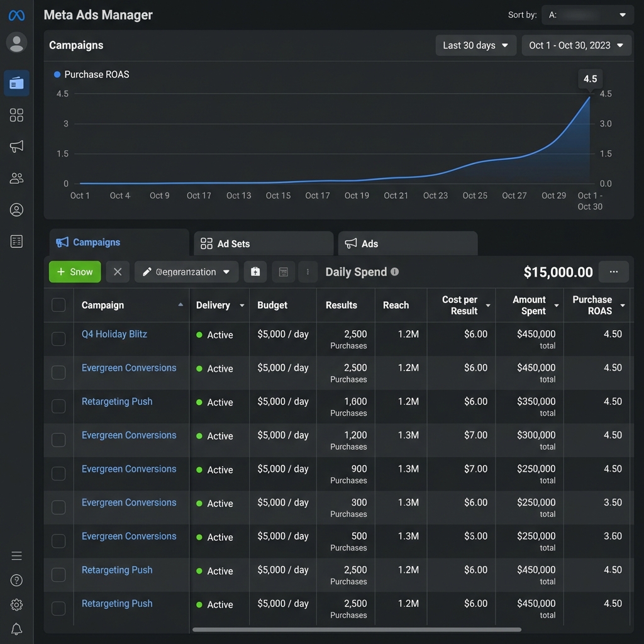Screen dimensions: 644x644
Task: Open the audiences people icon in sidebar
Action: click(16, 179)
